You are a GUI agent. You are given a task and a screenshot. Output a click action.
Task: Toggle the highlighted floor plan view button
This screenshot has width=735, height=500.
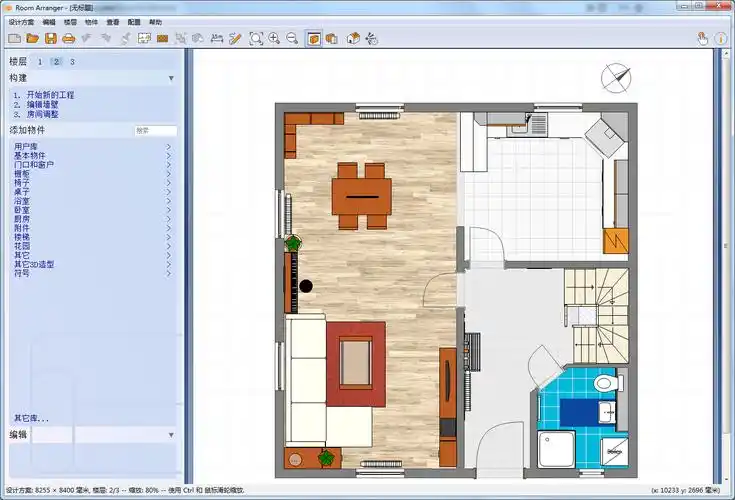pos(314,39)
